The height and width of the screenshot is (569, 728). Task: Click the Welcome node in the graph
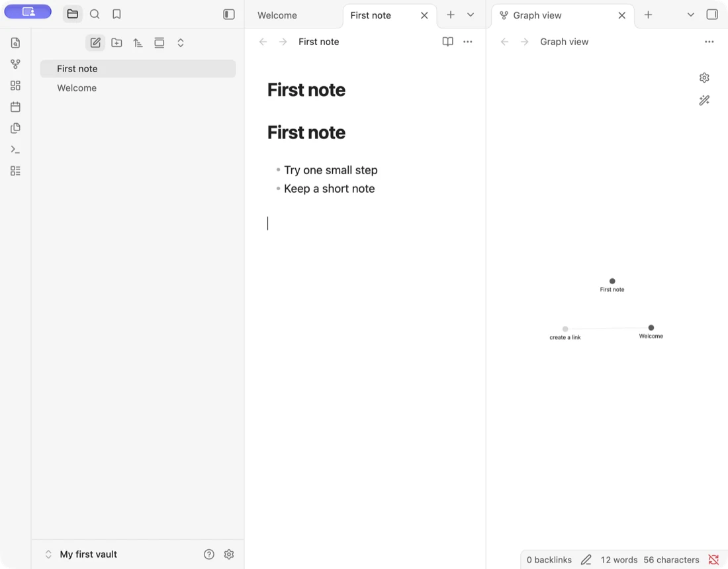[651, 328]
